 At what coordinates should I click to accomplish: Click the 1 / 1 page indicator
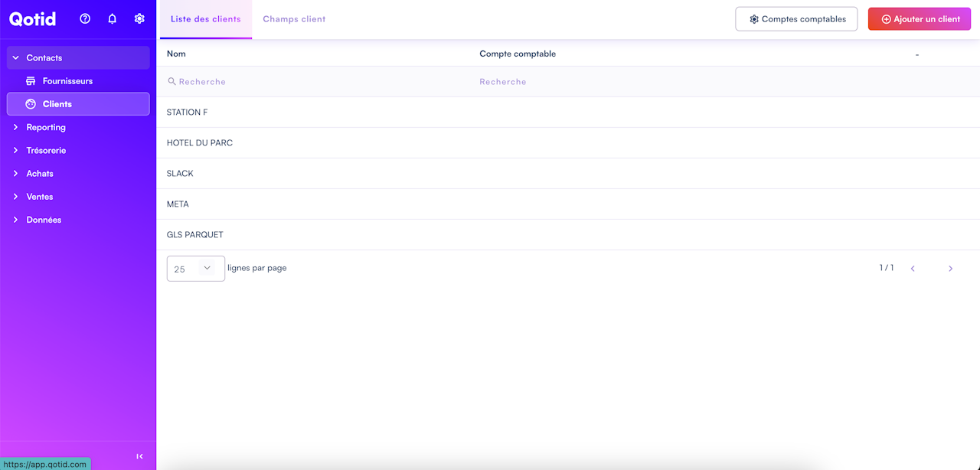pos(887,268)
